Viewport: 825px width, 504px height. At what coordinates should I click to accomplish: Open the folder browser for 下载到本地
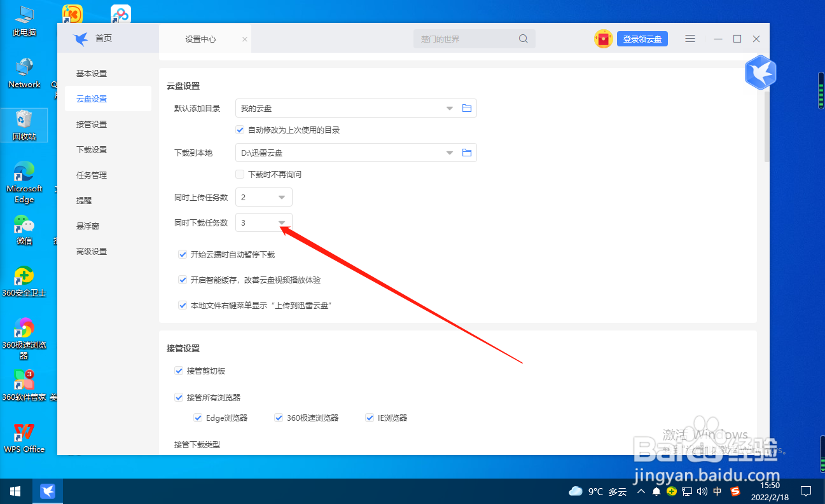(x=466, y=153)
